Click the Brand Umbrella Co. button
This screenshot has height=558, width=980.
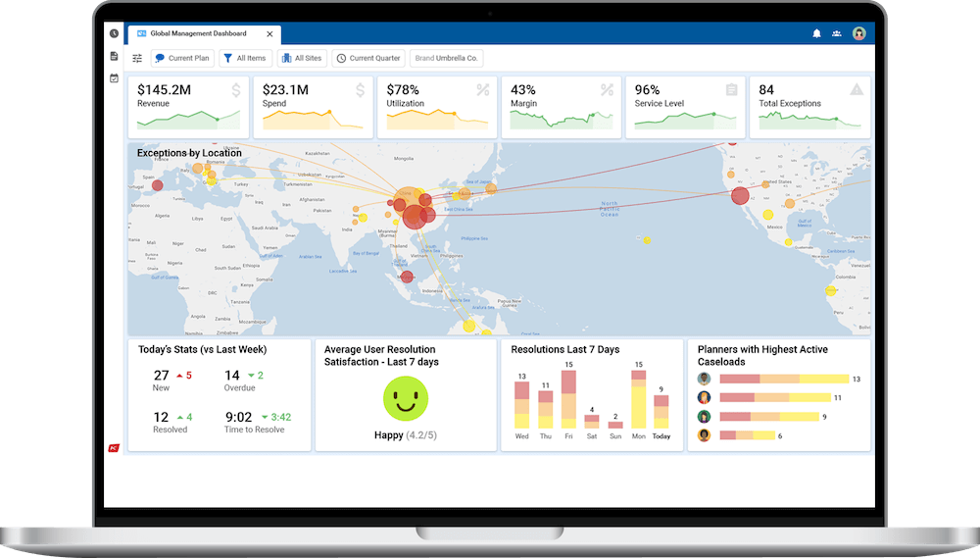(446, 58)
